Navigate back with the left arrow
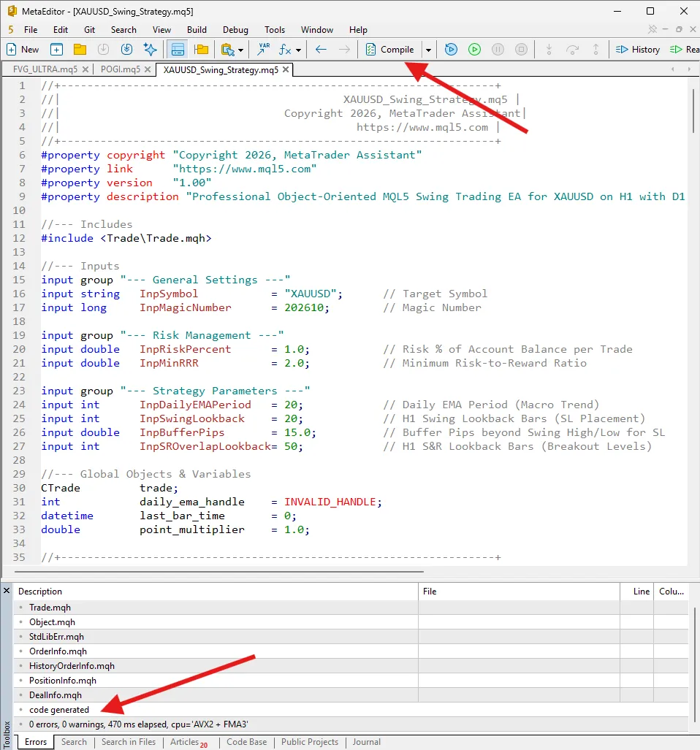700x750 pixels. click(321, 49)
